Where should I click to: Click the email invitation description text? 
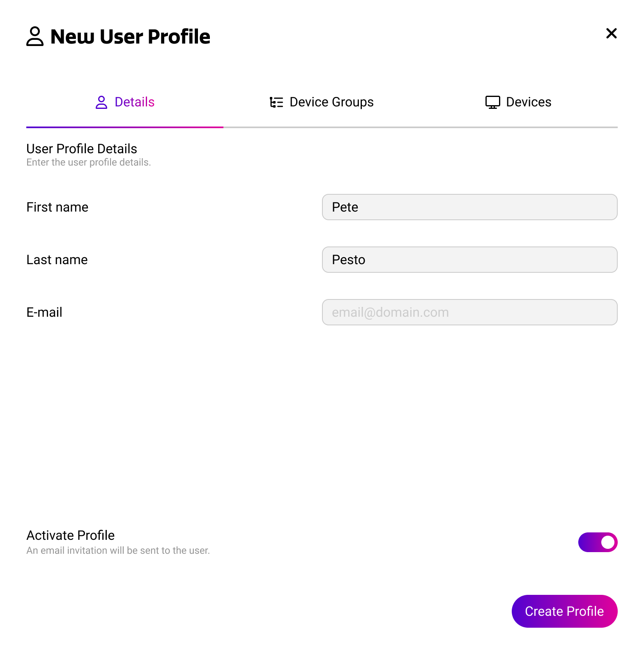(118, 550)
